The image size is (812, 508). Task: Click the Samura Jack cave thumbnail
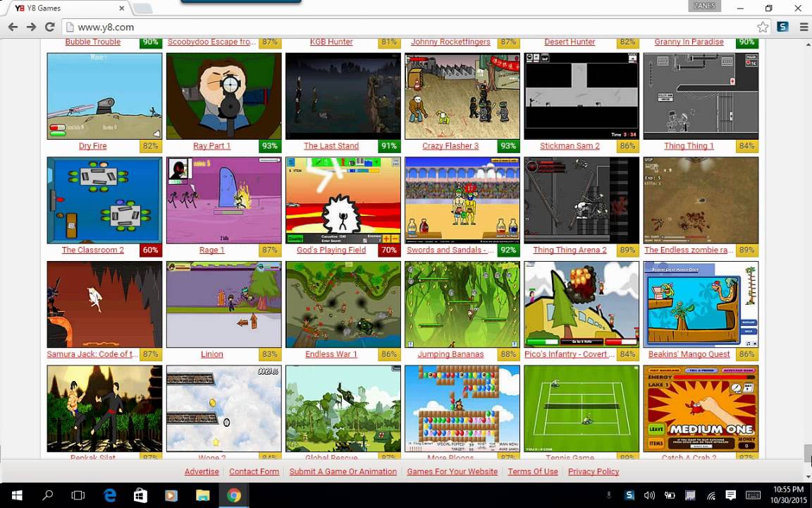(104, 304)
